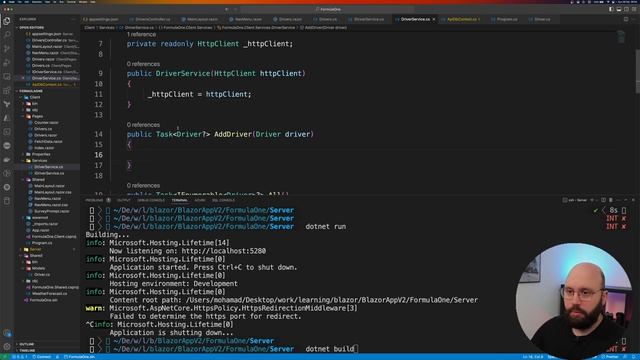Open the SQL Console panel tab
The height and width of the screenshot is (360, 640).
[x=224, y=200]
